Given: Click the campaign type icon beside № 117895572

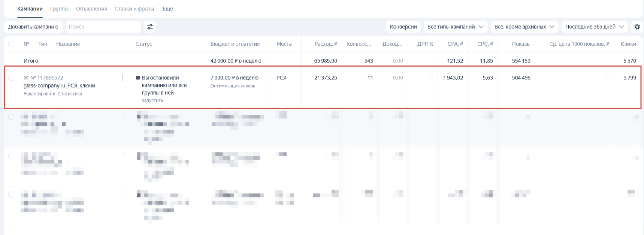Looking at the screenshot, I should (x=26, y=78).
